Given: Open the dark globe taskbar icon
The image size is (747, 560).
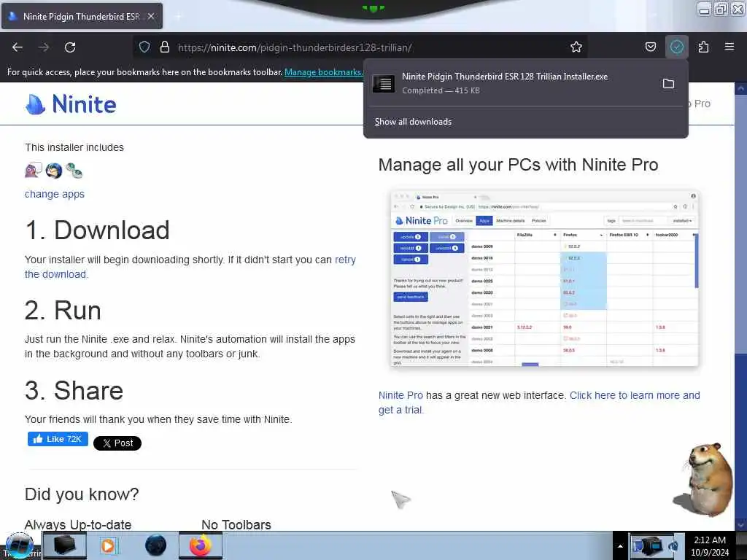Looking at the screenshot, I should point(155,545).
